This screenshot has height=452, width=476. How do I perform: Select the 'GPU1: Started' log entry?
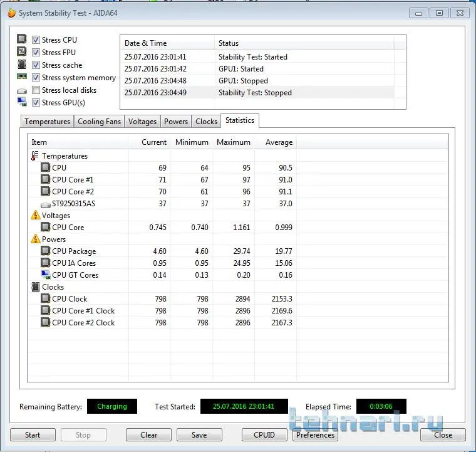257,69
